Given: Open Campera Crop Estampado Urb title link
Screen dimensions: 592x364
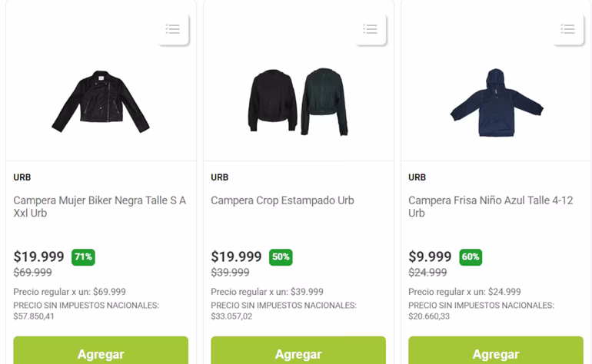Looking at the screenshot, I should [282, 200].
